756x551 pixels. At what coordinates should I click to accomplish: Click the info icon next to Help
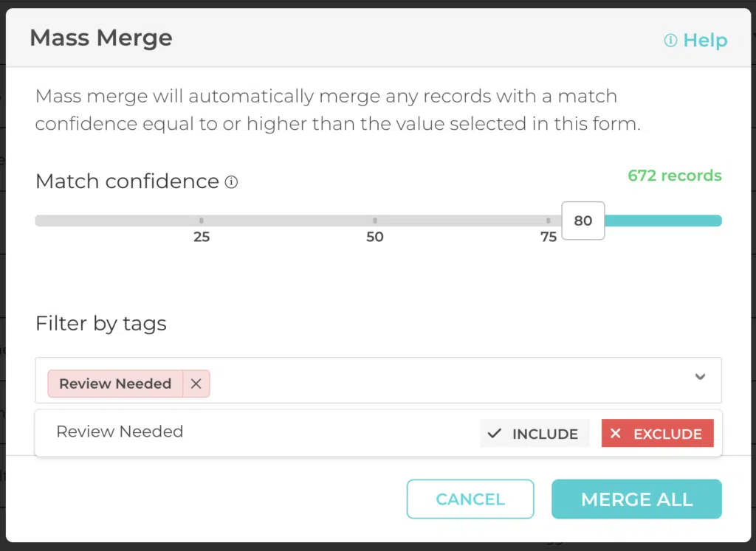coord(670,41)
